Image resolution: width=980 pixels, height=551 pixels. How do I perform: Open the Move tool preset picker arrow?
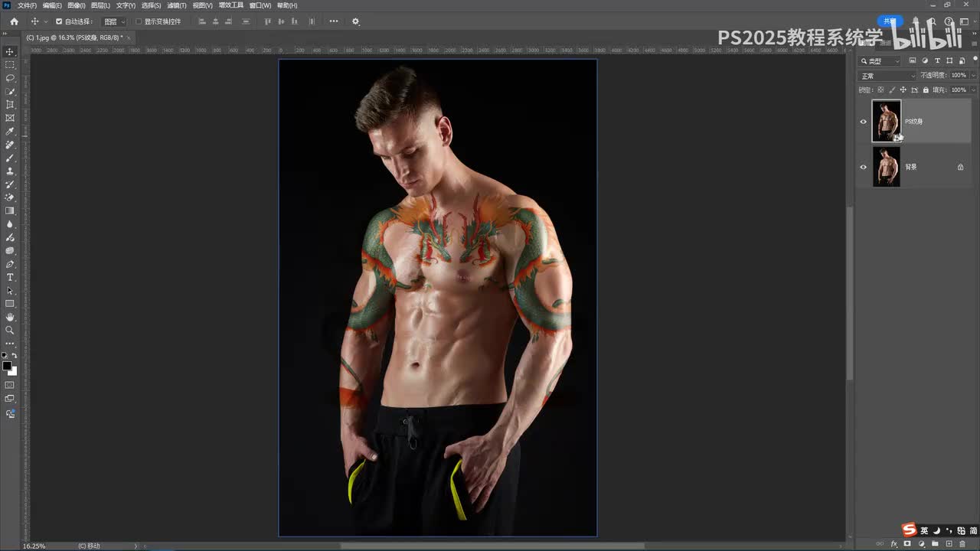[46, 21]
